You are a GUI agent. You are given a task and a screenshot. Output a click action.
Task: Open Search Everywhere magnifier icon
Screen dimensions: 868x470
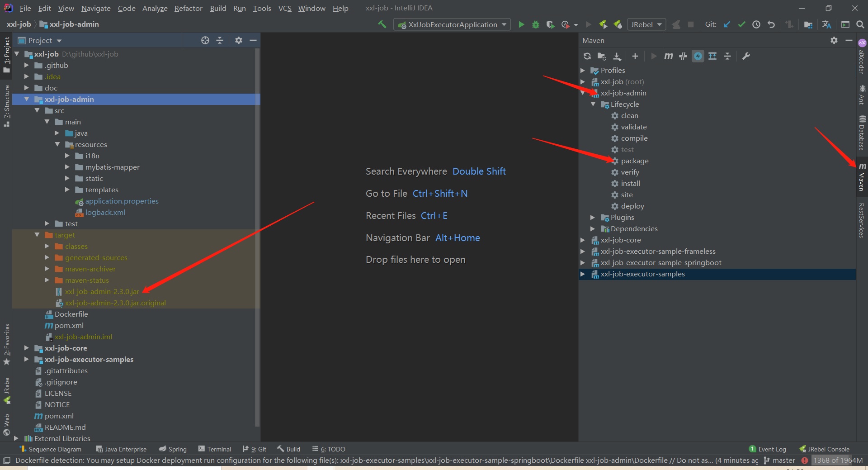[x=860, y=24]
